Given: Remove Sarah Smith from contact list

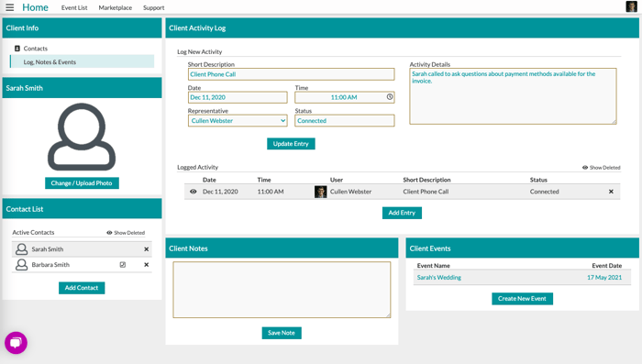Looking at the screenshot, I should point(146,249).
